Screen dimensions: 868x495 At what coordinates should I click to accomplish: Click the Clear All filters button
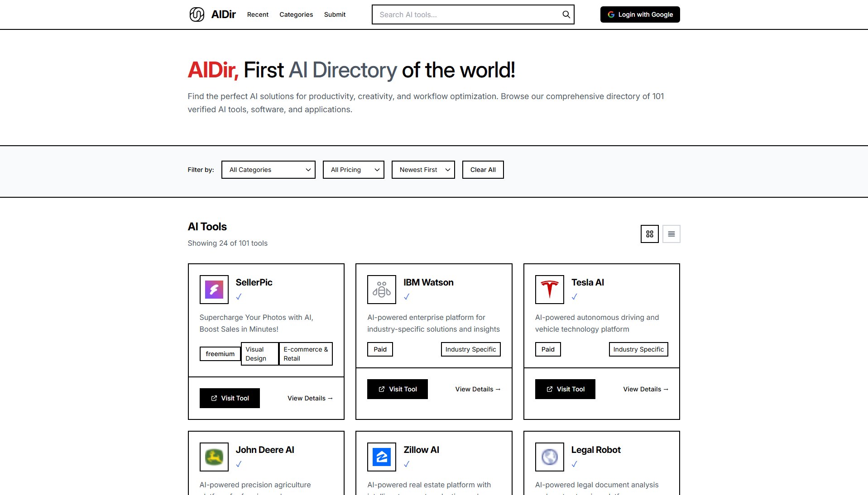(483, 170)
